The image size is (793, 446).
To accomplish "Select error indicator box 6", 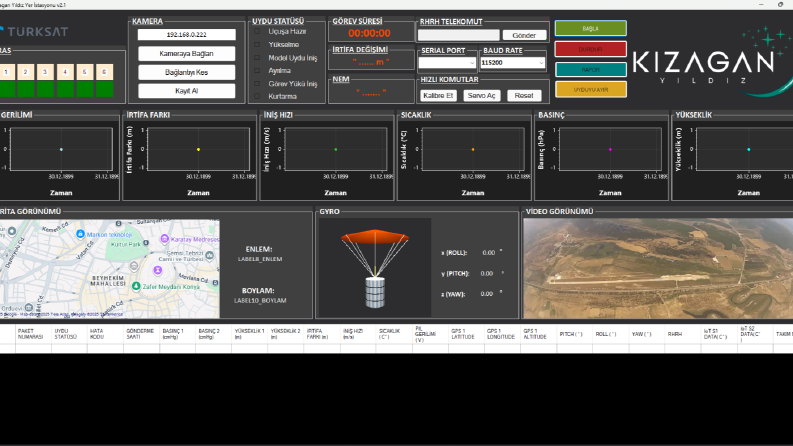I will (104, 80).
